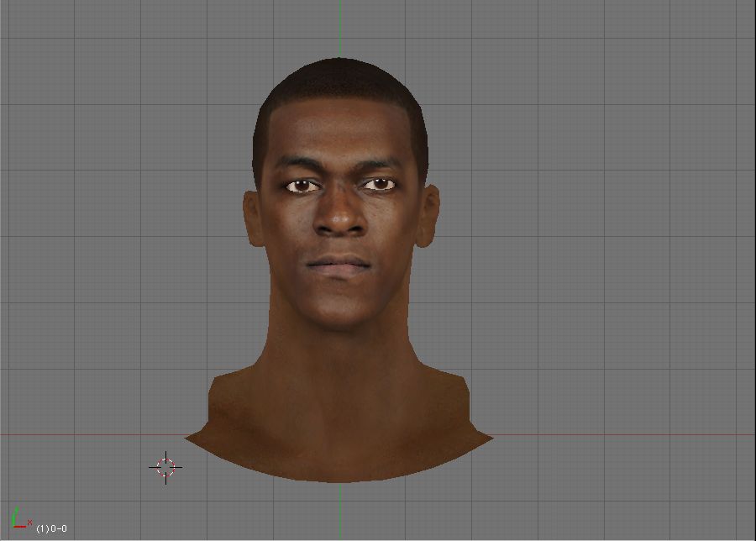Click the red X axis letter in gizmo

coord(29,523)
